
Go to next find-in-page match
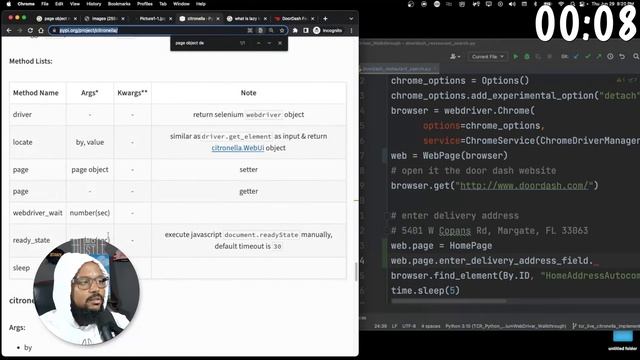(x=269, y=43)
